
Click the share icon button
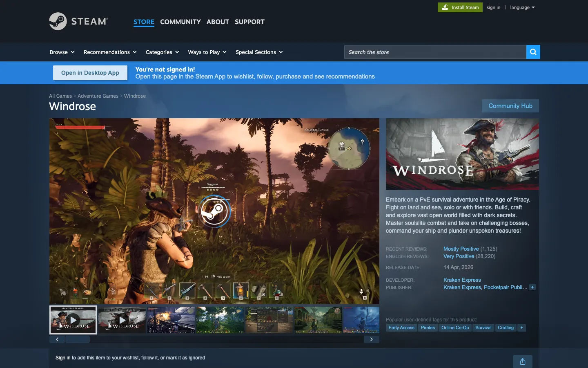point(523,361)
